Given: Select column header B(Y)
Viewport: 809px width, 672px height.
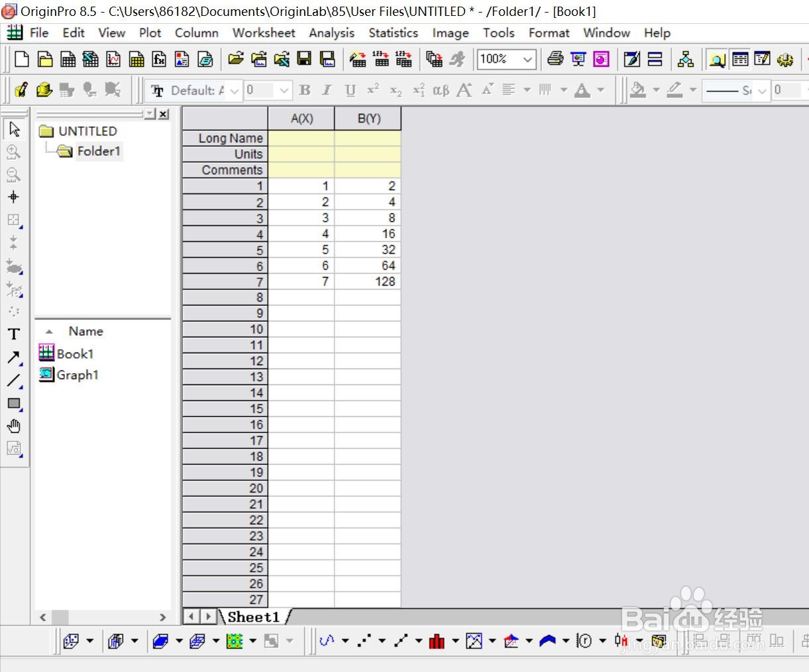Looking at the screenshot, I should 368,118.
